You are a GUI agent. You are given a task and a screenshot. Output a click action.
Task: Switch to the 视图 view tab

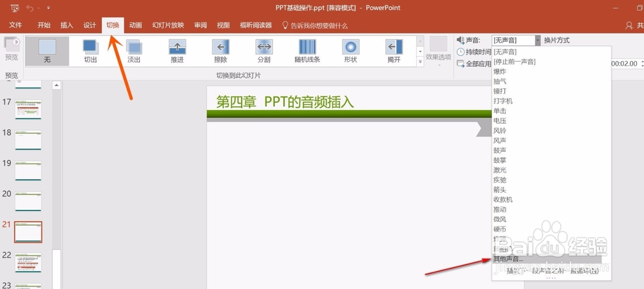point(223,25)
